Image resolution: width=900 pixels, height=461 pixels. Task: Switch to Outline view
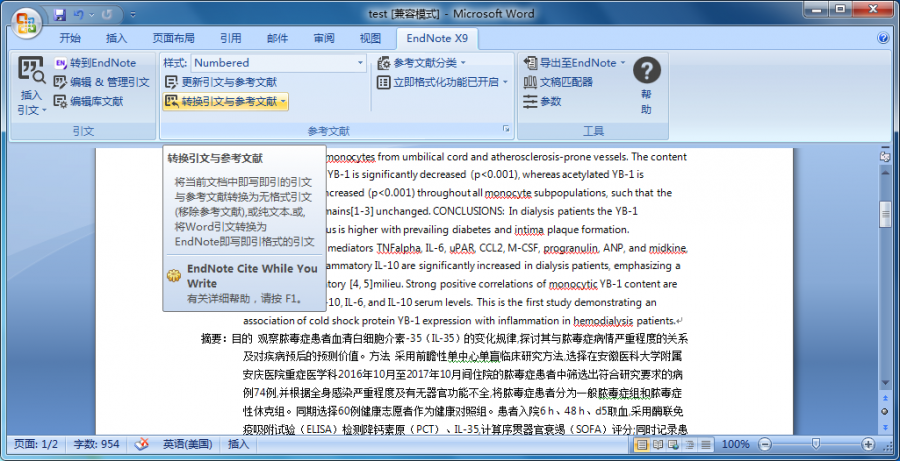click(689, 444)
